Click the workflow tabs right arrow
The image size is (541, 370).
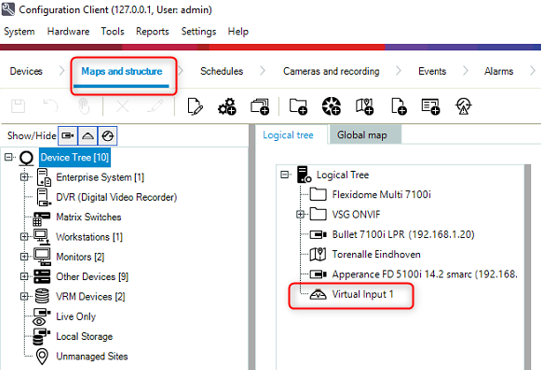pos(532,71)
